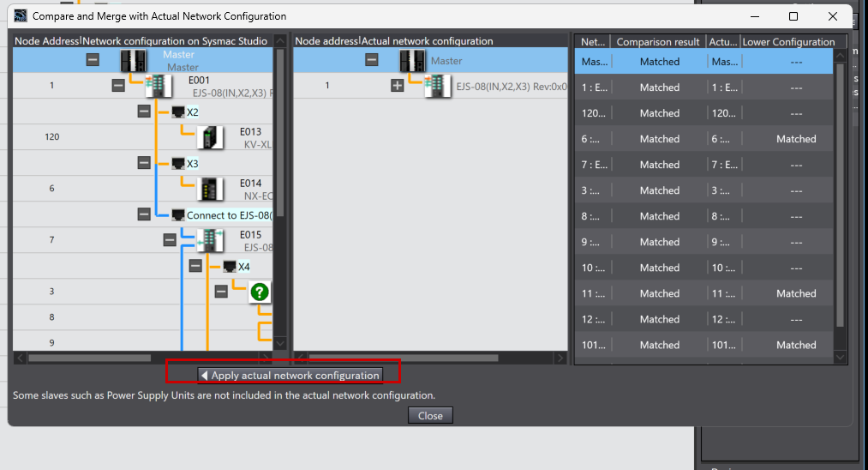868x470 pixels.
Task: Expand the EJS-08 node in actual configuration
Action: [x=397, y=86]
